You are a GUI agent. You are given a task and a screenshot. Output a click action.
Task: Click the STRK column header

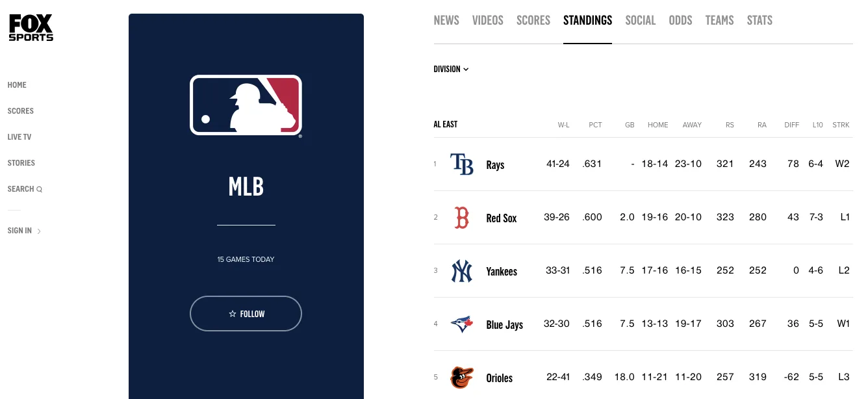point(841,125)
